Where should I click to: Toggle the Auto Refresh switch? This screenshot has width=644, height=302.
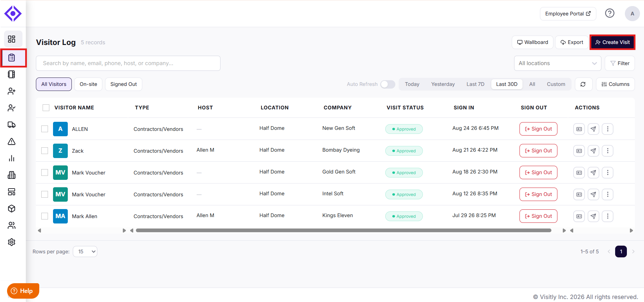point(388,84)
